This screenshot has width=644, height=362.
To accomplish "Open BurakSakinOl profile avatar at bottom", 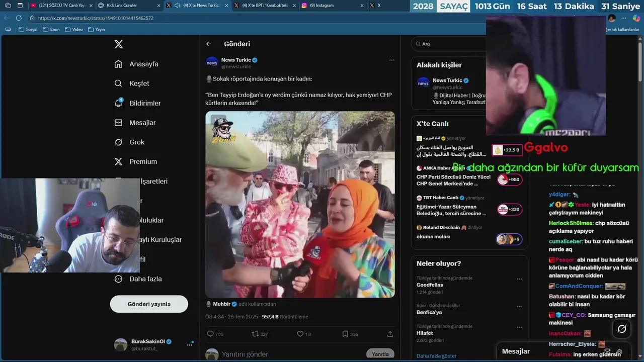I will [121, 344].
